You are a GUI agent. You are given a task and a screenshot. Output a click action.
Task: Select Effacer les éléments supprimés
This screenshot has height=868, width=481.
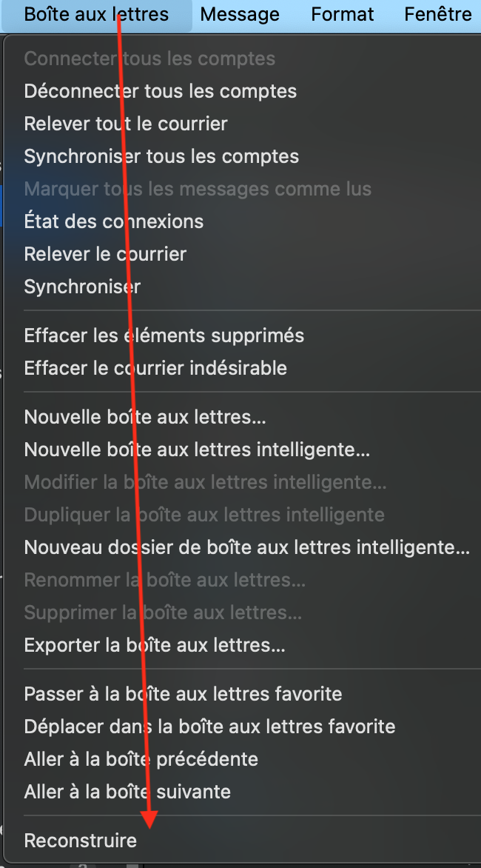(164, 335)
